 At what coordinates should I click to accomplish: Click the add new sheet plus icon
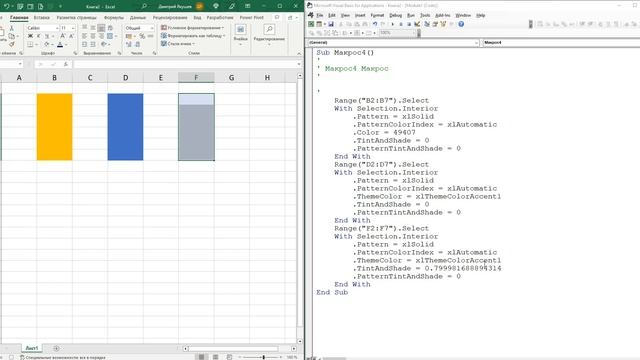(x=56, y=348)
